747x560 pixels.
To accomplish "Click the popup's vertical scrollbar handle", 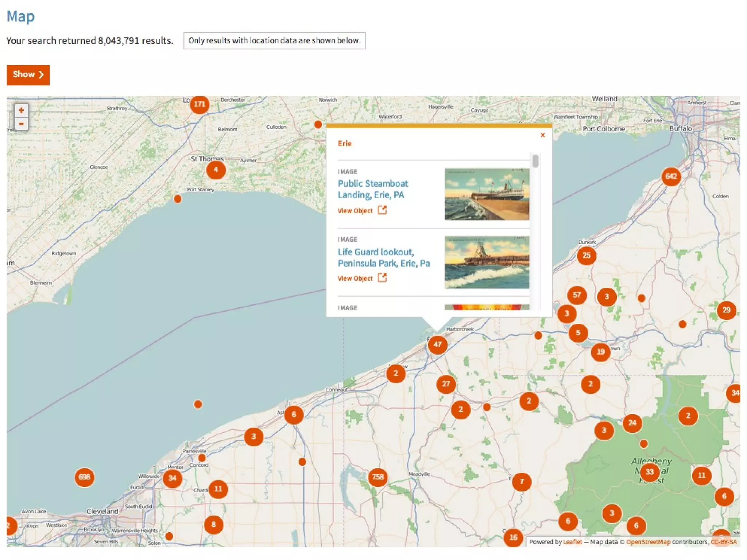I will click(x=535, y=162).
